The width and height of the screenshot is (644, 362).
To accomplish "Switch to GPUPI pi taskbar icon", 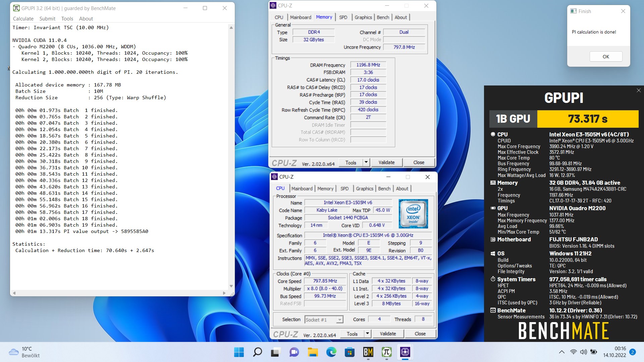I will pyautogui.click(x=386, y=352).
